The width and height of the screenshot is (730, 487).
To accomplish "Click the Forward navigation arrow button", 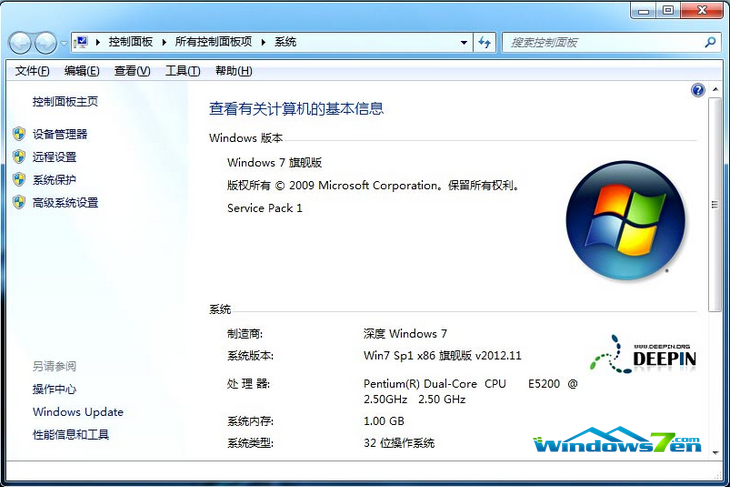I will coord(46,43).
